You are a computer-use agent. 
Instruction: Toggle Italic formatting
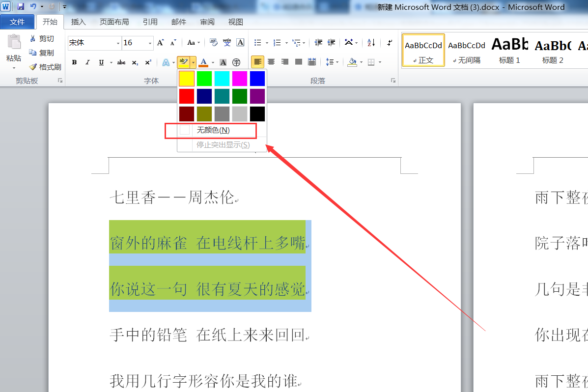pyautogui.click(x=87, y=62)
